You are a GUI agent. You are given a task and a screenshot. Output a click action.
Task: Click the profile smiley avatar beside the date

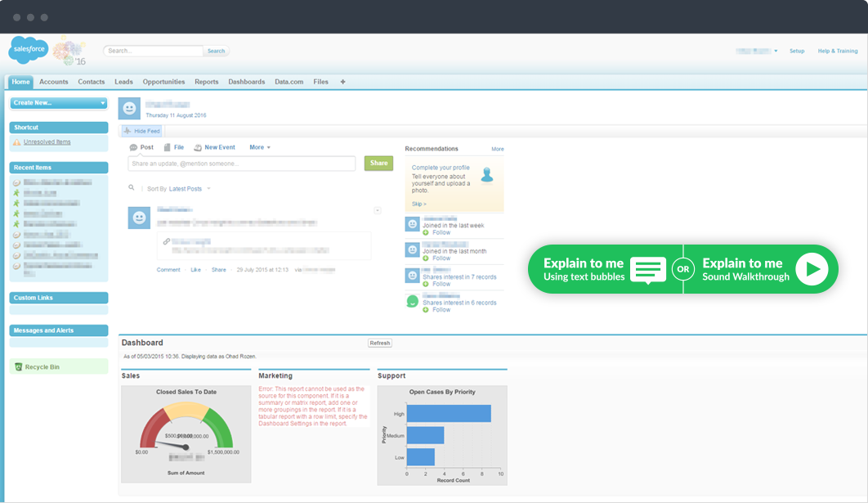pyautogui.click(x=129, y=108)
